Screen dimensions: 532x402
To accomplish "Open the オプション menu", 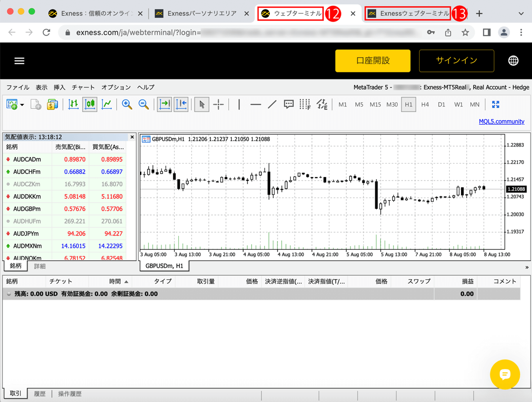I will 116,87.
